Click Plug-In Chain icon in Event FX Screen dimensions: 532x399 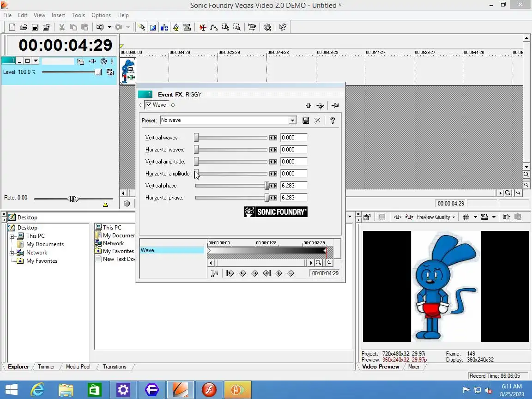[x=308, y=105]
